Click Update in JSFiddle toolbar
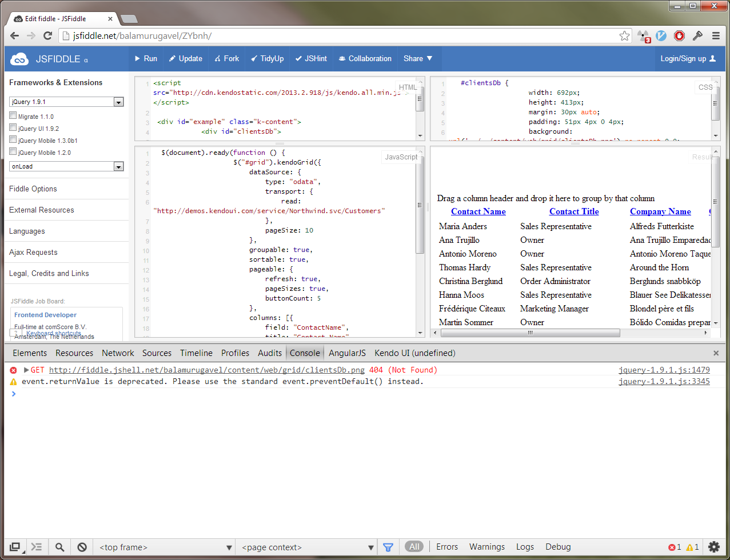This screenshot has height=560, width=730. tap(186, 59)
